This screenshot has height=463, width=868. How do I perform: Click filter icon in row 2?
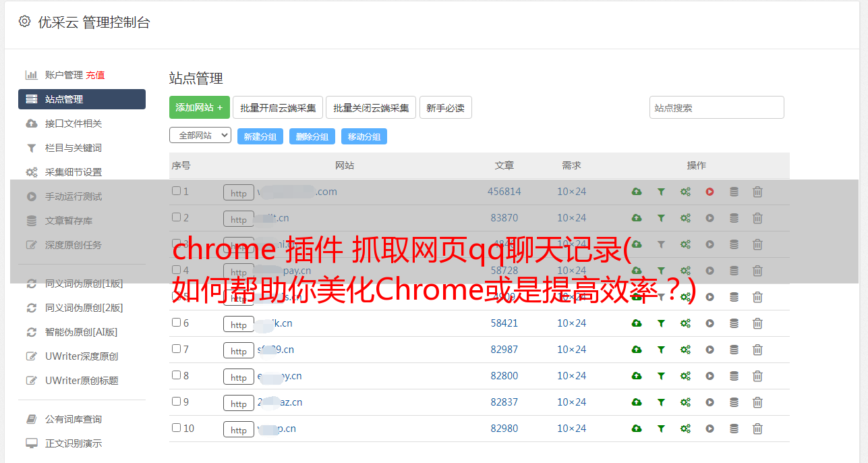[661, 218]
